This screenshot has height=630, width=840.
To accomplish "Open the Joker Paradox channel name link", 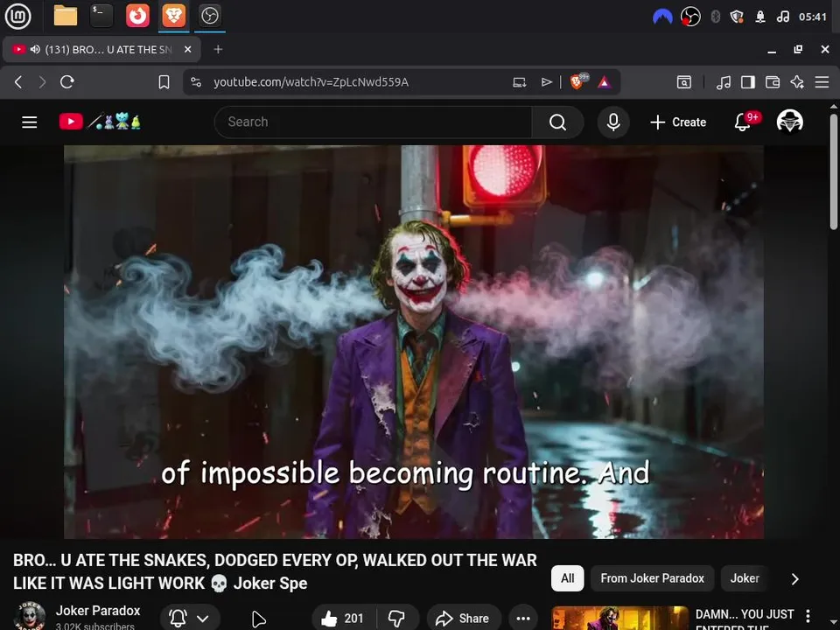I will click(x=98, y=611).
